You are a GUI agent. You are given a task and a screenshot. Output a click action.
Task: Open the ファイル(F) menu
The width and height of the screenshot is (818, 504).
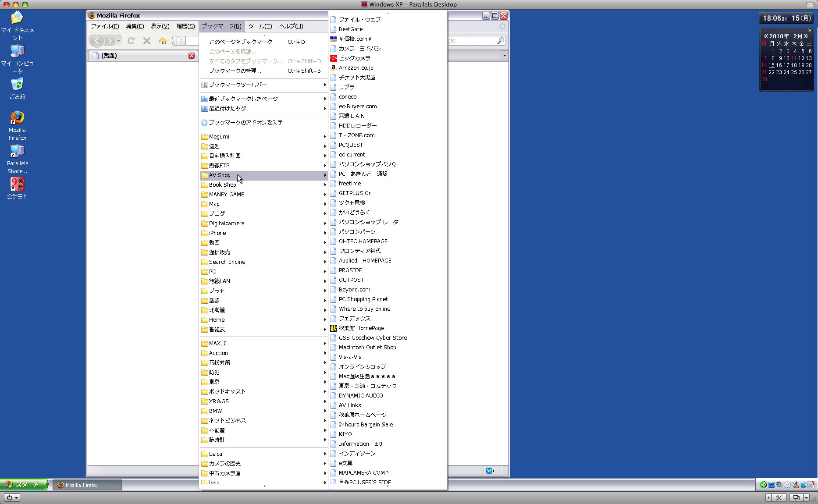[x=105, y=26]
